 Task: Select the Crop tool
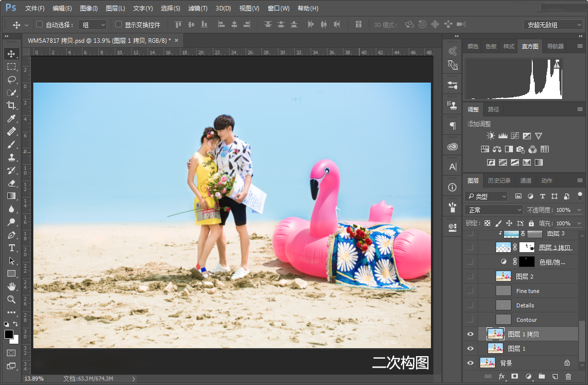tap(11, 105)
